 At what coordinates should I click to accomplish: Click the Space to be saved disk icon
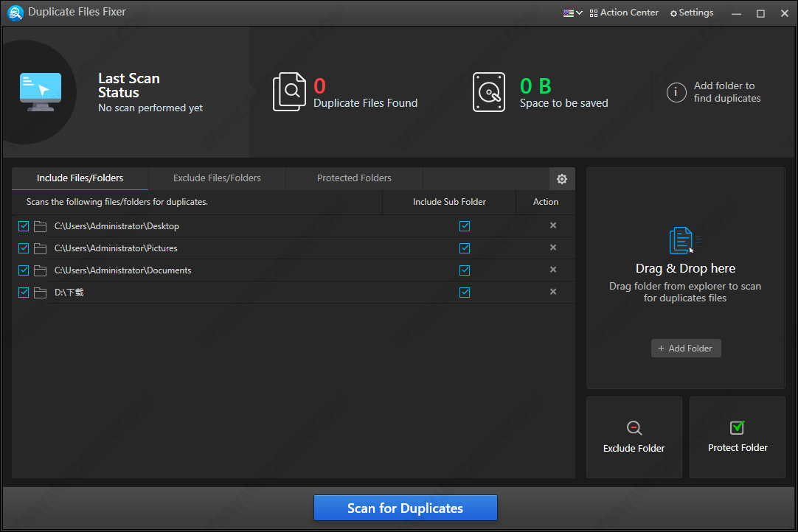click(x=488, y=92)
